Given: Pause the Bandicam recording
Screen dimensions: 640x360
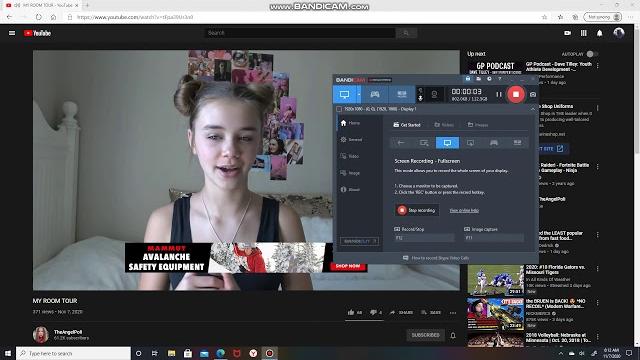Looking at the screenshot, I should (x=499, y=94).
